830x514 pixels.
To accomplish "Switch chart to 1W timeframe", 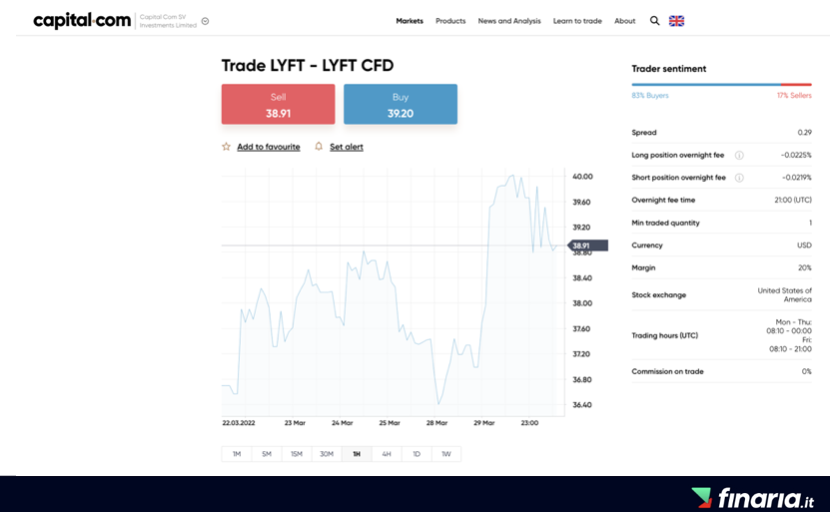I will (x=446, y=454).
